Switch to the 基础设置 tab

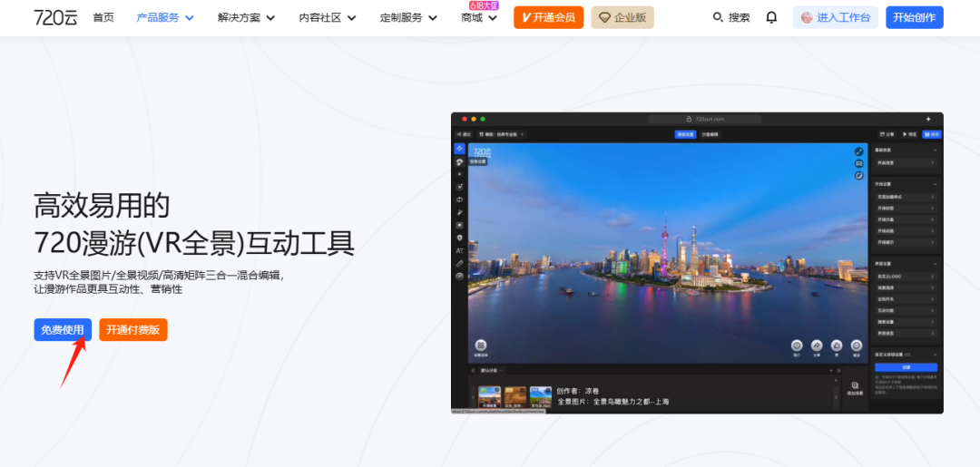[685, 134]
